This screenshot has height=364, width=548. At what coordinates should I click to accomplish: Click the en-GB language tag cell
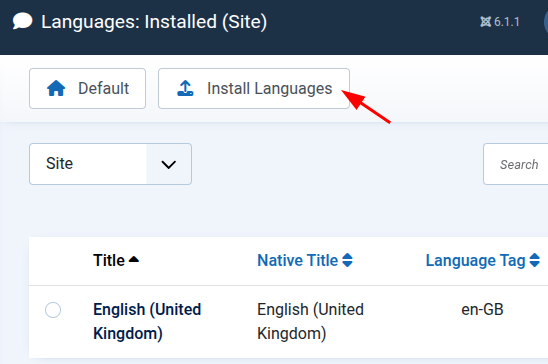coord(482,310)
